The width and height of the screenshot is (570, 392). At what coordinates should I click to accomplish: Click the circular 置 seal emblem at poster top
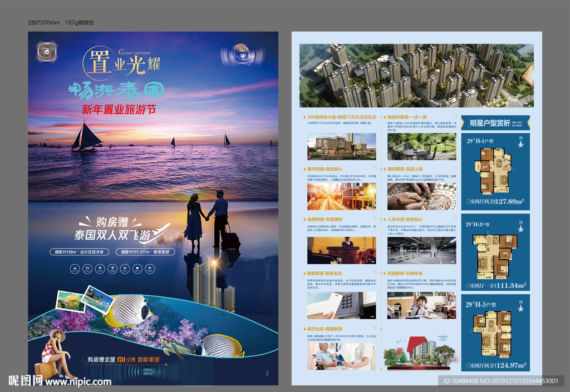99,63
